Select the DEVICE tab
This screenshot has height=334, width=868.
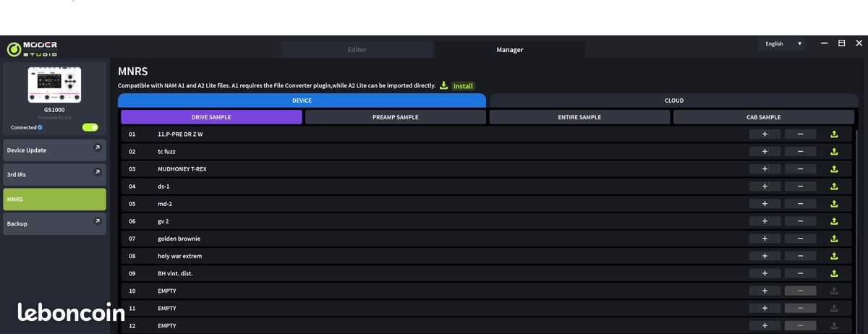[x=302, y=100]
